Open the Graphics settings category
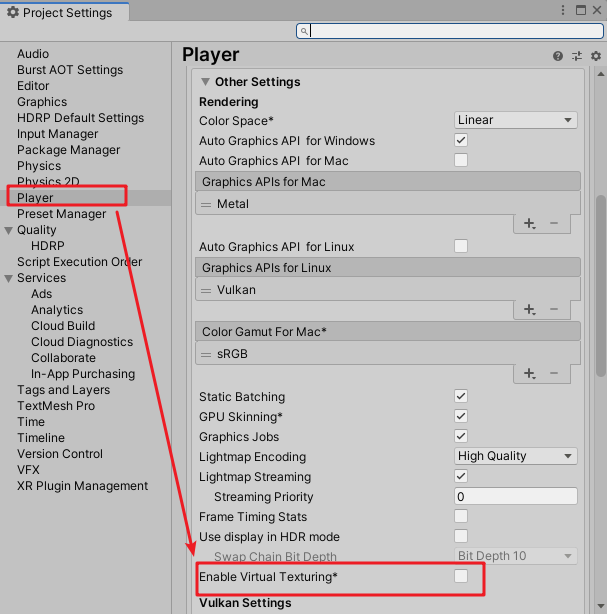Screen dimensions: 607x614 (42, 102)
